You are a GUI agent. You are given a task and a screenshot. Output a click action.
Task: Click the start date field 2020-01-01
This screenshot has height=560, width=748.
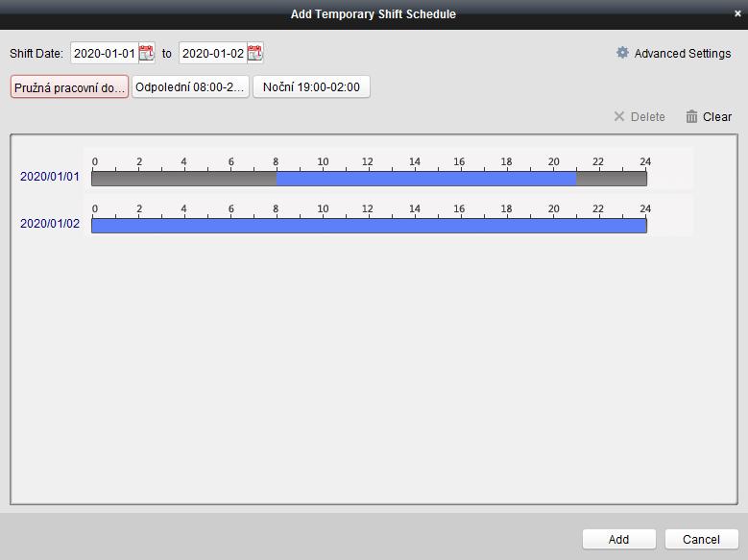[105, 53]
